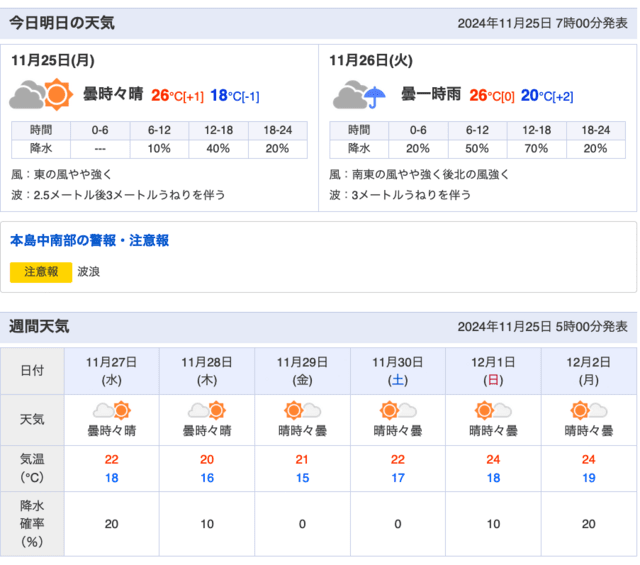Click the 週間天気 section heading

click(39, 326)
